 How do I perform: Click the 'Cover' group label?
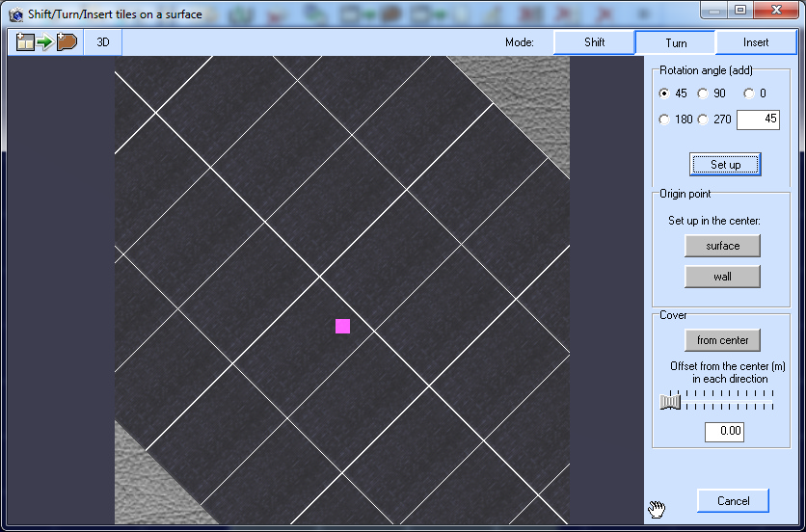(673, 315)
